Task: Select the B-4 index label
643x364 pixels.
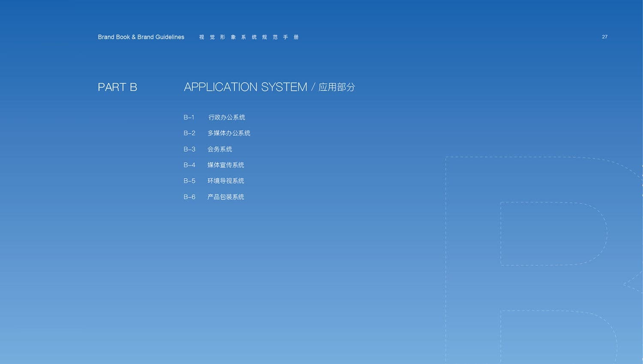Action: coord(189,165)
